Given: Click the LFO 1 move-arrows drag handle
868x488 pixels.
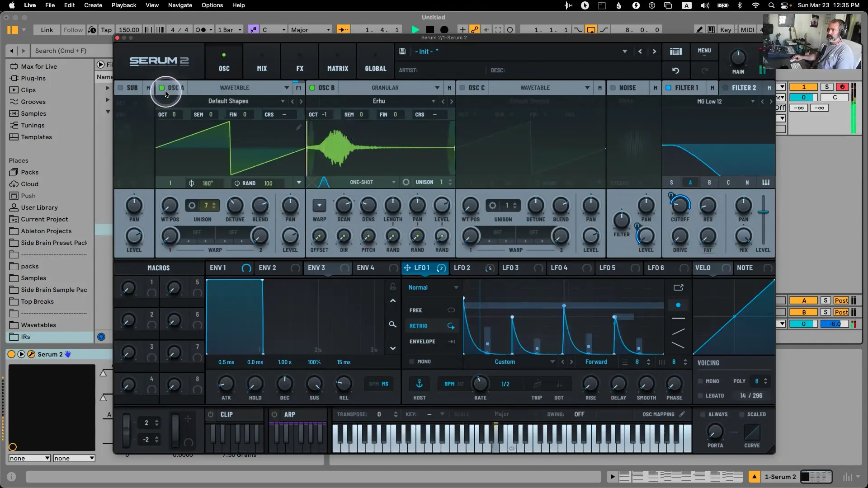Looking at the screenshot, I should pyautogui.click(x=407, y=268).
